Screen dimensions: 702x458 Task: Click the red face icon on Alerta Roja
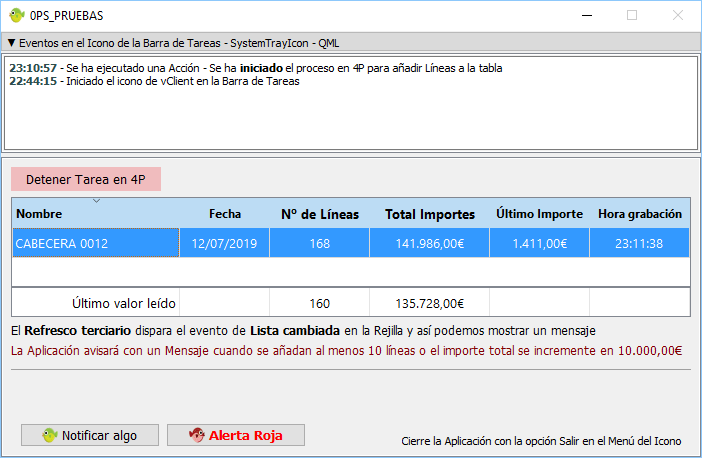(196, 436)
